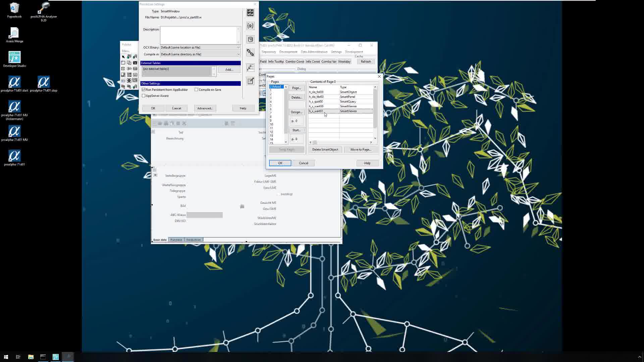Select the h_s_qart00 SmartQuery row
The image size is (644, 362).
pos(340,102)
